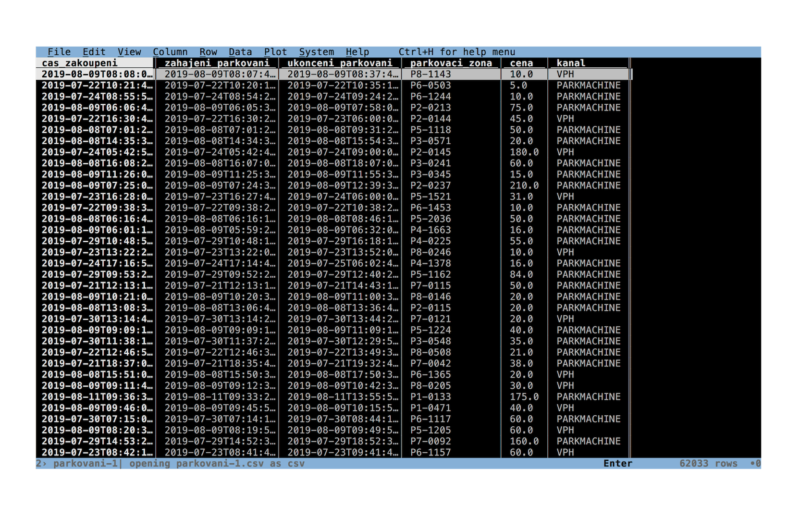Screen dimensions: 812x519
Task: Open the Plot menu
Action: point(275,52)
